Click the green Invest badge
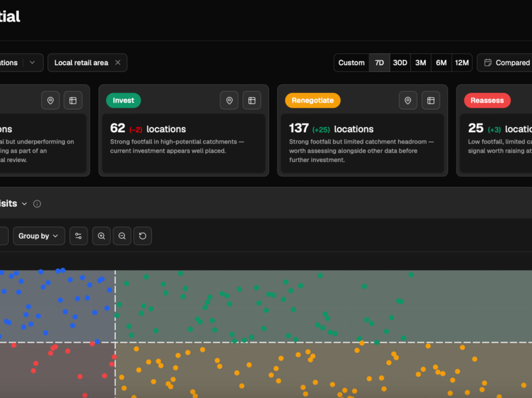Viewport: 532px width, 398px height. click(x=124, y=100)
